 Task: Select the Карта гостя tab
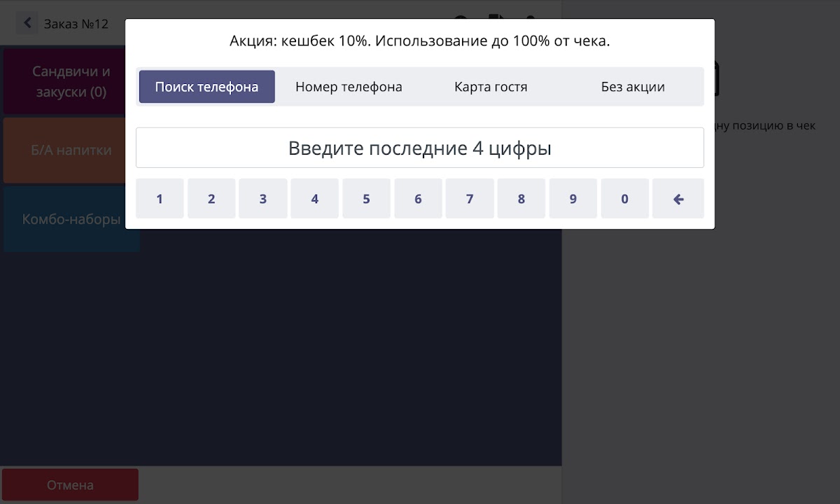(x=491, y=87)
